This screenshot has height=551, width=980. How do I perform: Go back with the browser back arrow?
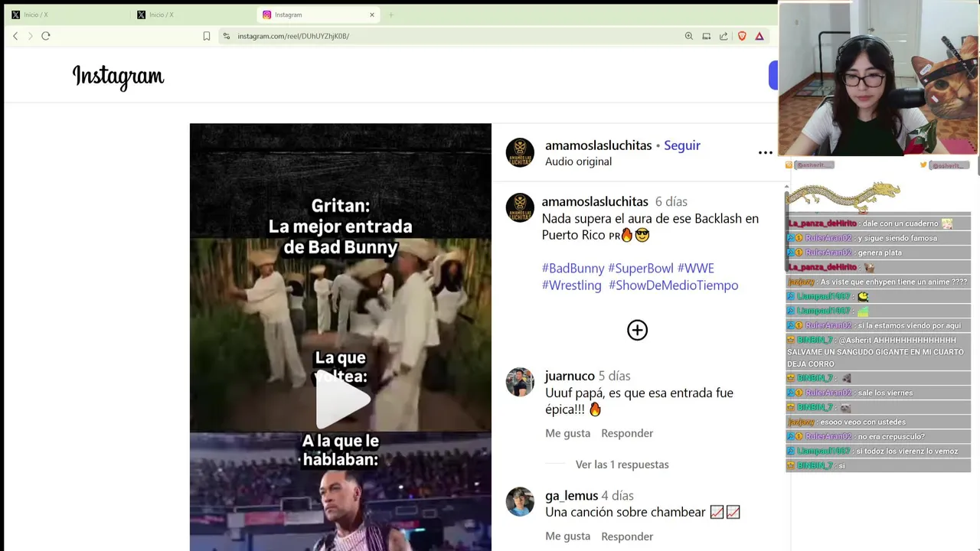pos(15,36)
